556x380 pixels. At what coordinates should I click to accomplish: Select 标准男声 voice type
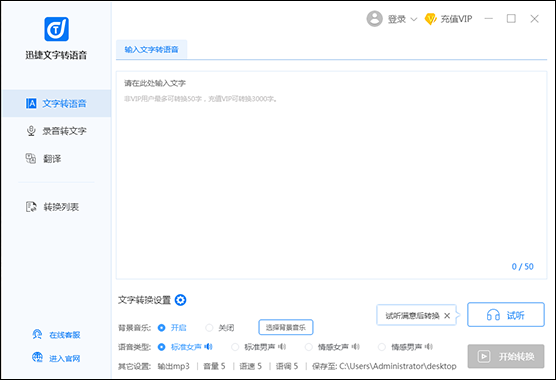point(235,347)
